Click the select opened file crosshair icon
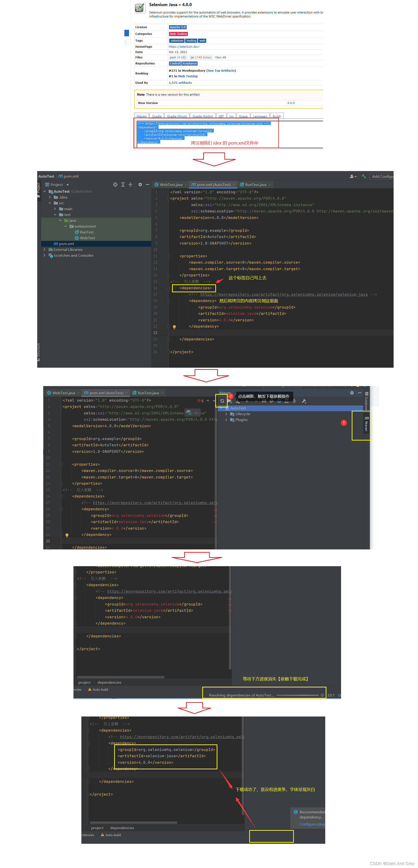This screenshot has height=868, width=418. click(115, 185)
